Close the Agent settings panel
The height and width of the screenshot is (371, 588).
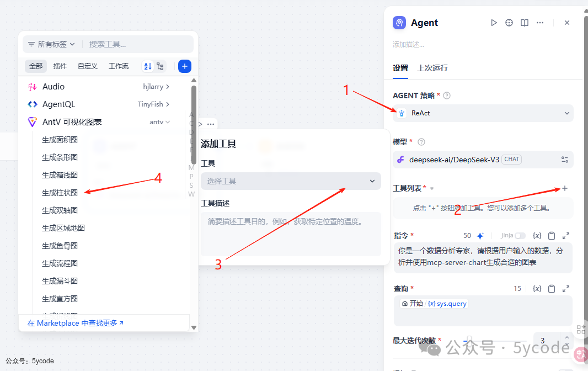pyautogui.click(x=567, y=23)
